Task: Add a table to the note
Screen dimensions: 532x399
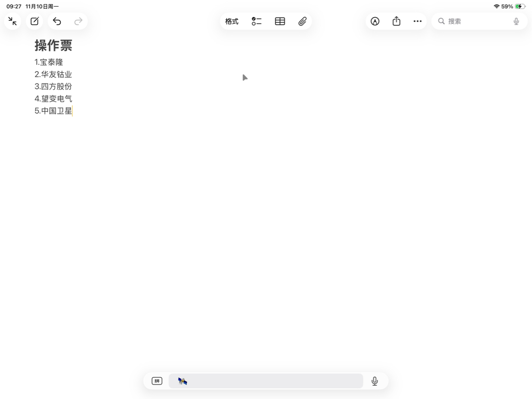Action: tap(280, 21)
